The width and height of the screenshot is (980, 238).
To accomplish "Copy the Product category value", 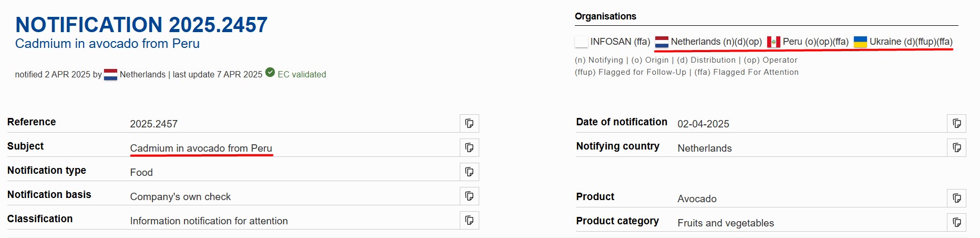I will click(x=956, y=222).
